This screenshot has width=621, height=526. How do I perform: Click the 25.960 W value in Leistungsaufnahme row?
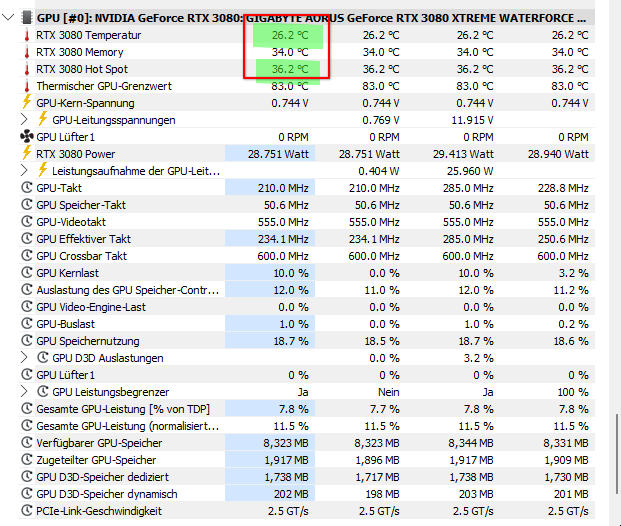click(470, 171)
